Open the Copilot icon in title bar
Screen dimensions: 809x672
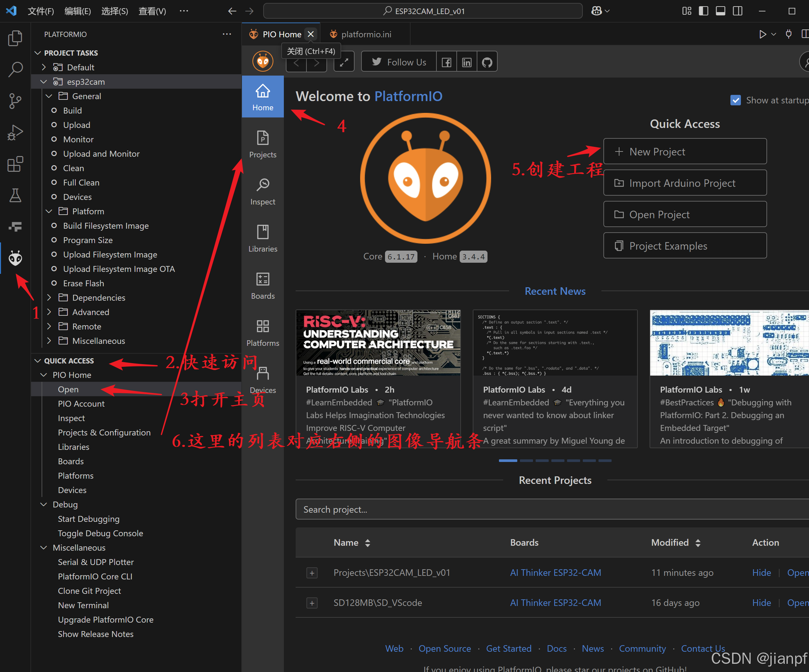click(597, 11)
